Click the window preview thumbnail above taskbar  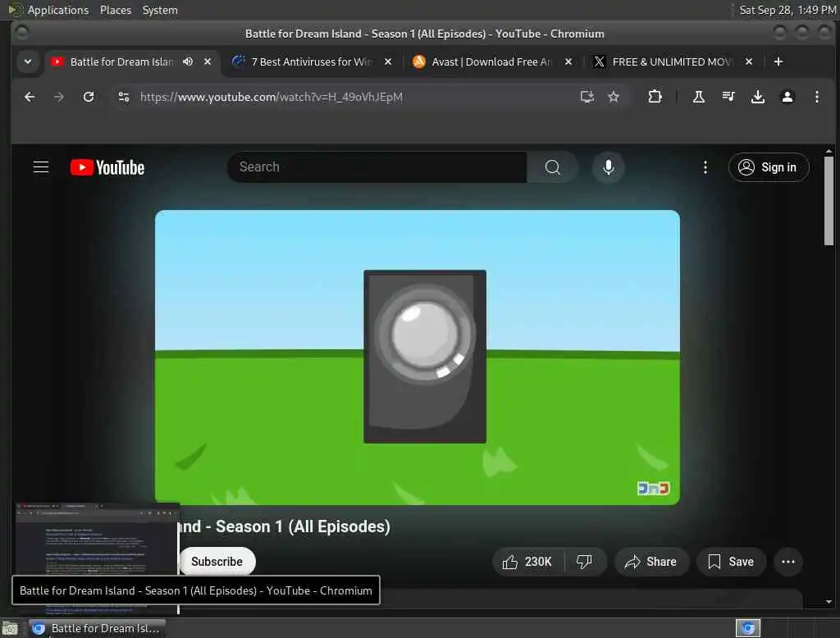pos(97,539)
